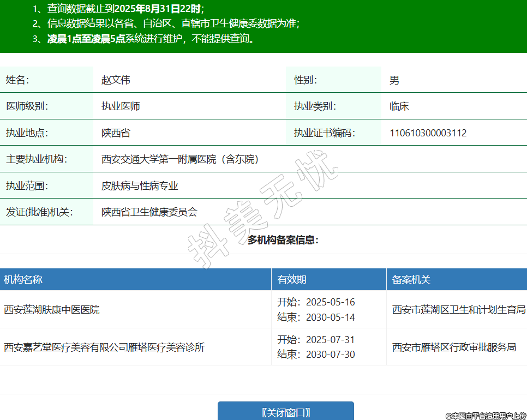The height and width of the screenshot is (420, 527).
Task: Select the 西安嘉艺堂医疗美容 clinic row
Action: click(x=104, y=347)
